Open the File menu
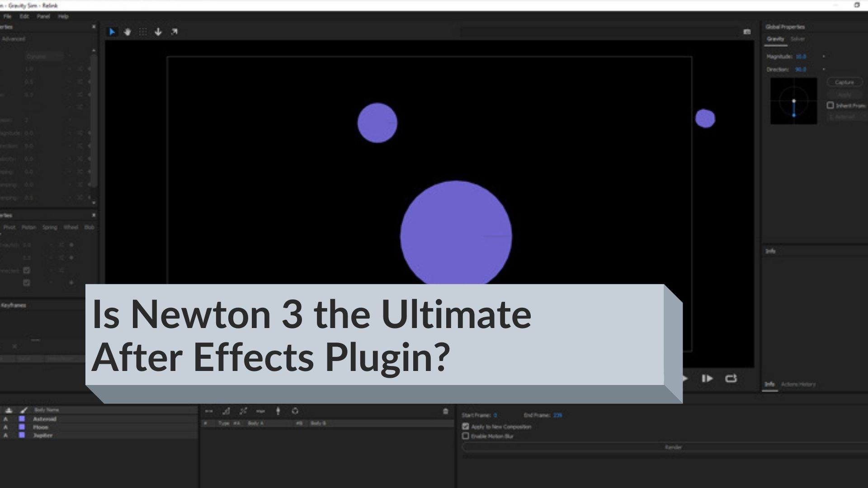The image size is (868, 488). pyautogui.click(x=7, y=16)
